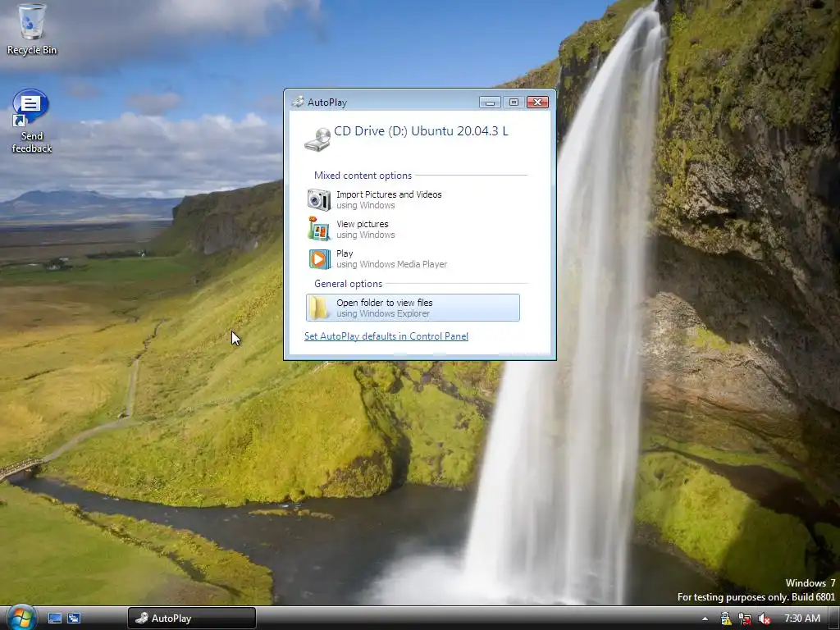This screenshot has width=840, height=630.
Task: Click the CD Drive (D:) Ubuntu title text
Action: coord(421,131)
